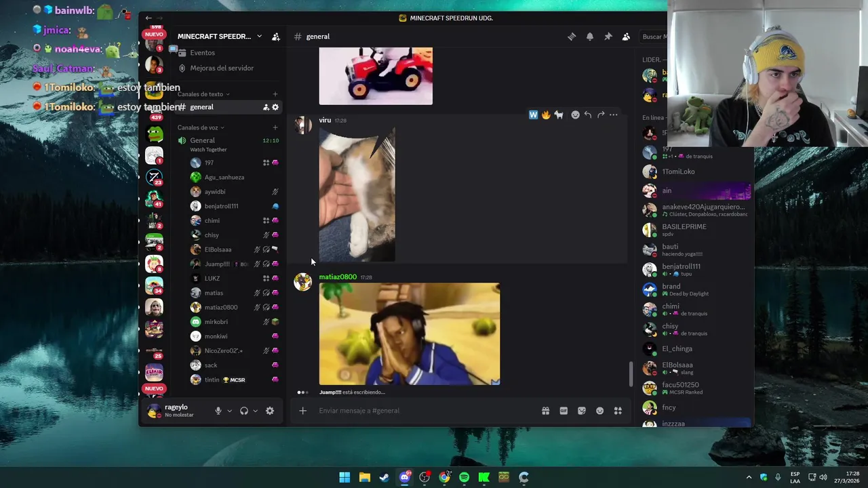
Task: Open Eventos in the channel sidebar
Action: point(202,53)
